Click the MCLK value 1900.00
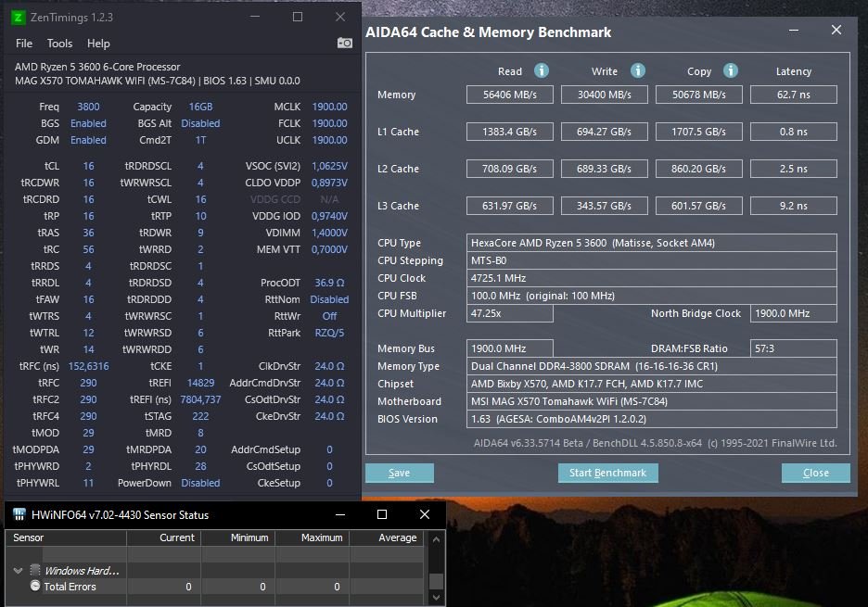The width and height of the screenshot is (868, 607). point(330,107)
